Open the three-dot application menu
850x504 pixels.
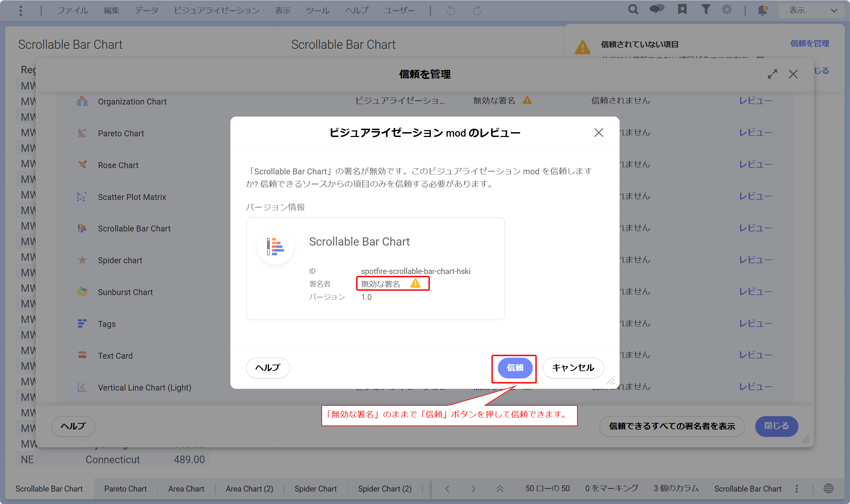[21, 10]
